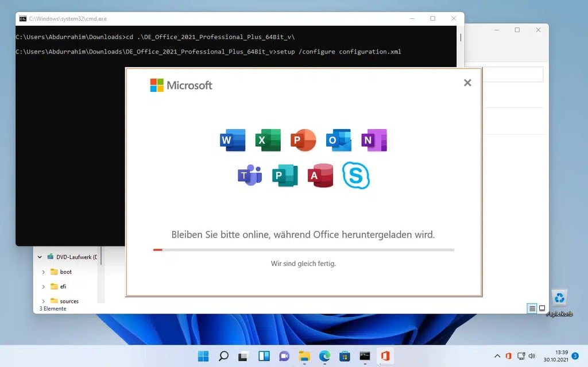Click the Explorer search field
This screenshot has width=588, height=367.
point(513,74)
